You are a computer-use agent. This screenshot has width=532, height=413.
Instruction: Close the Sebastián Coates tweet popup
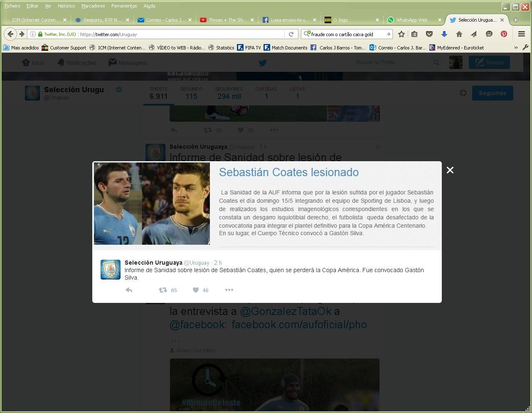pos(450,170)
